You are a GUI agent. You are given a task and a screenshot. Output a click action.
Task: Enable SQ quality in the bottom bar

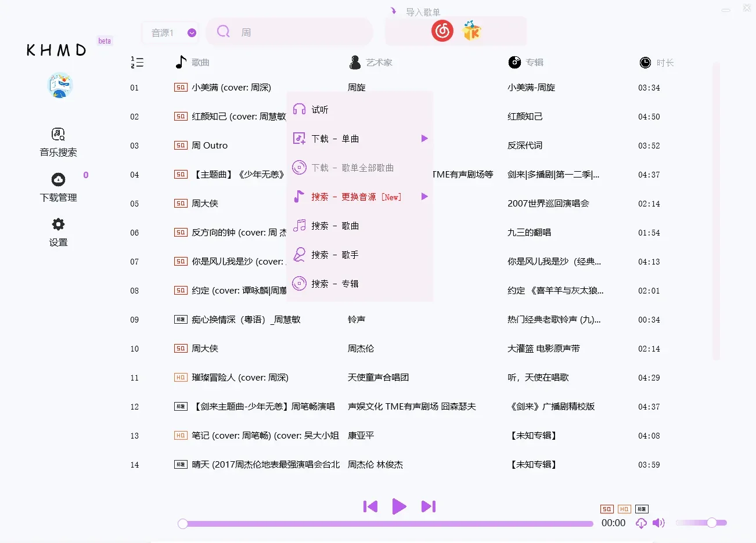606,508
